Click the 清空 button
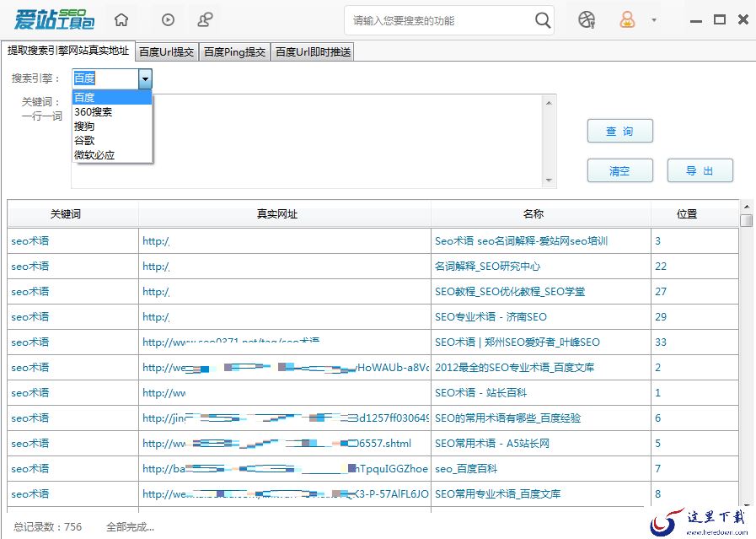 point(620,170)
